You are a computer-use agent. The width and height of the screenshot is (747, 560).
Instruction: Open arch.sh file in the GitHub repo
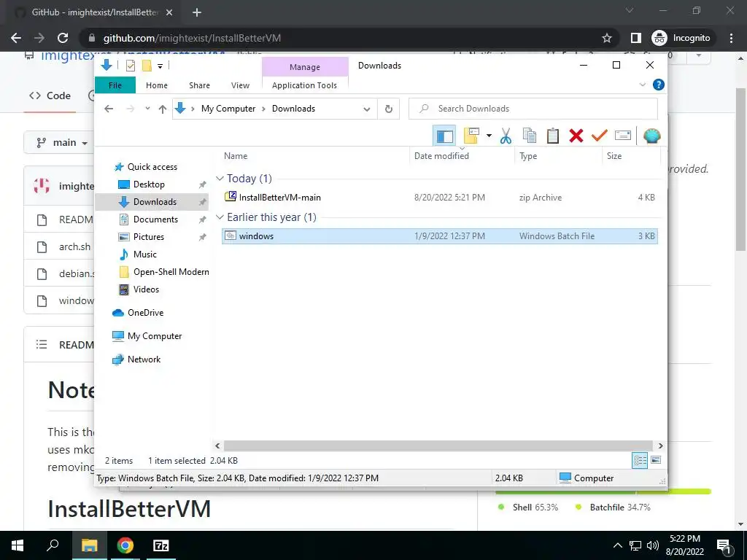[75, 246]
